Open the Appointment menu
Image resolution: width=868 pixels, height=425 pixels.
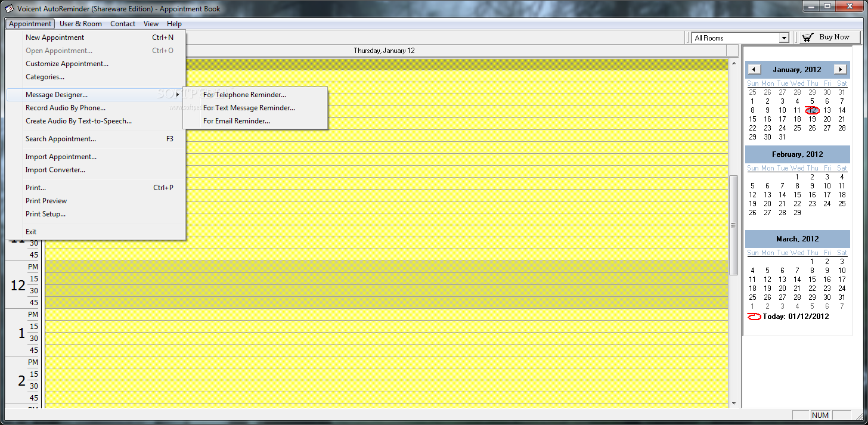click(x=30, y=24)
